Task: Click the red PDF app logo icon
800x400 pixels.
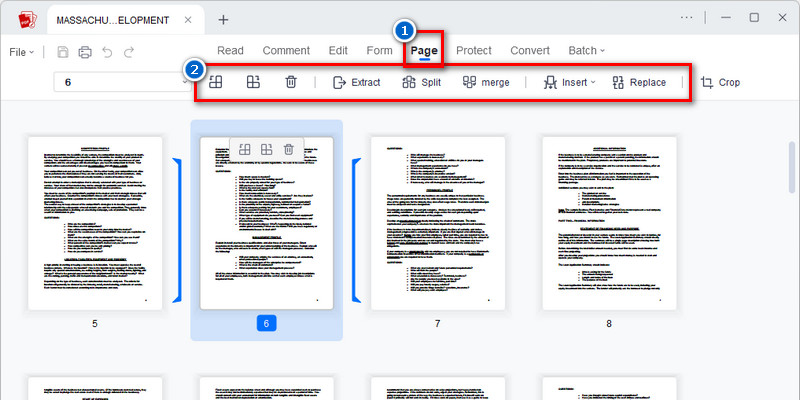Action: click(x=28, y=20)
